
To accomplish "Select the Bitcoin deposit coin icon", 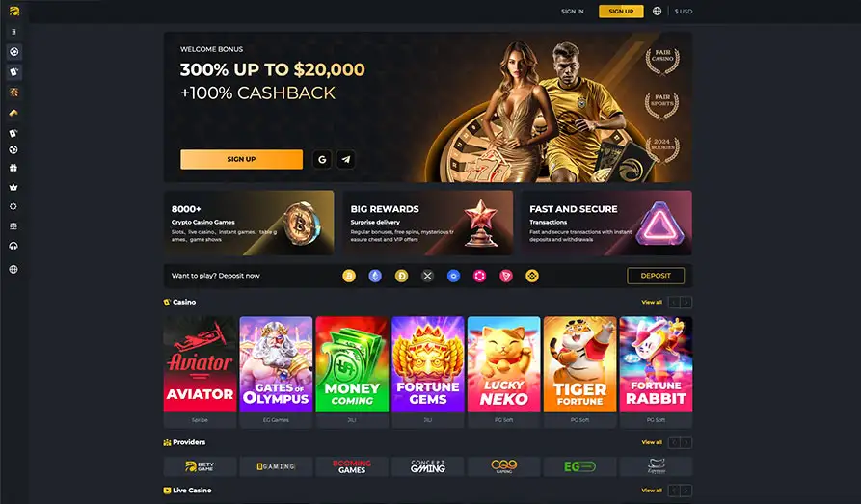I will (349, 276).
